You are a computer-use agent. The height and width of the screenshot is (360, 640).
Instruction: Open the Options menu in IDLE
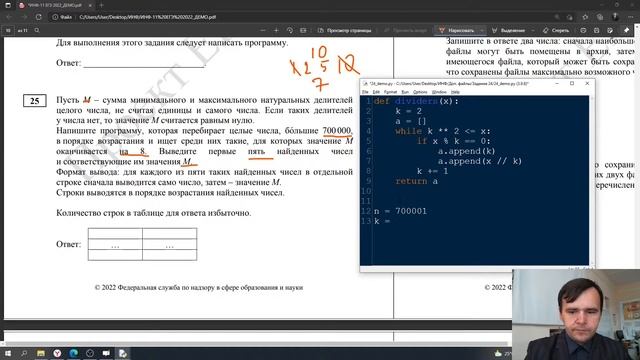coord(420,92)
